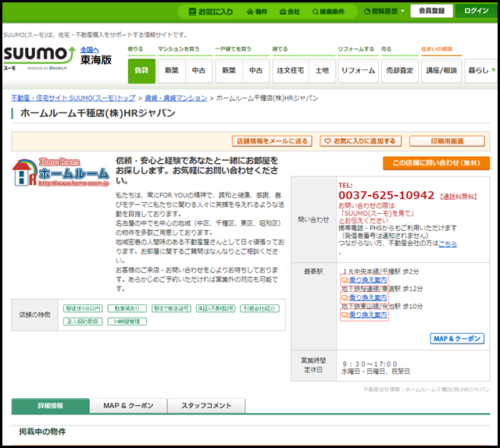
Task: Click the 会員登録 member registration button
Action: (432, 11)
